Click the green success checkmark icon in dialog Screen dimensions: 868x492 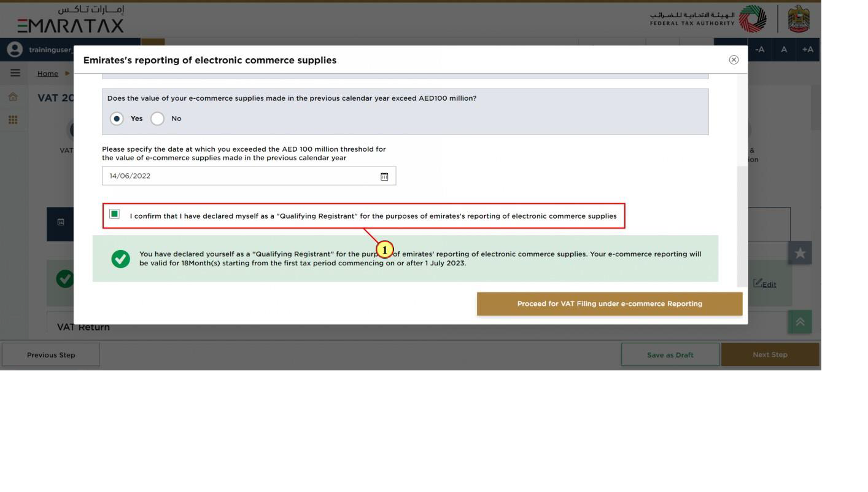coord(121,259)
